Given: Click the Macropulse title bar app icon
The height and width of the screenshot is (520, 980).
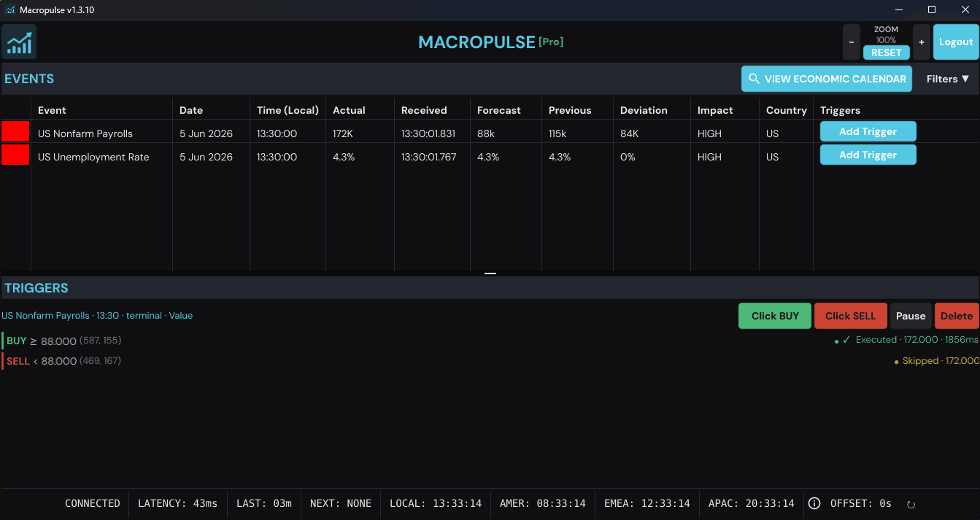Looking at the screenshot, I should tap(10, 10).
